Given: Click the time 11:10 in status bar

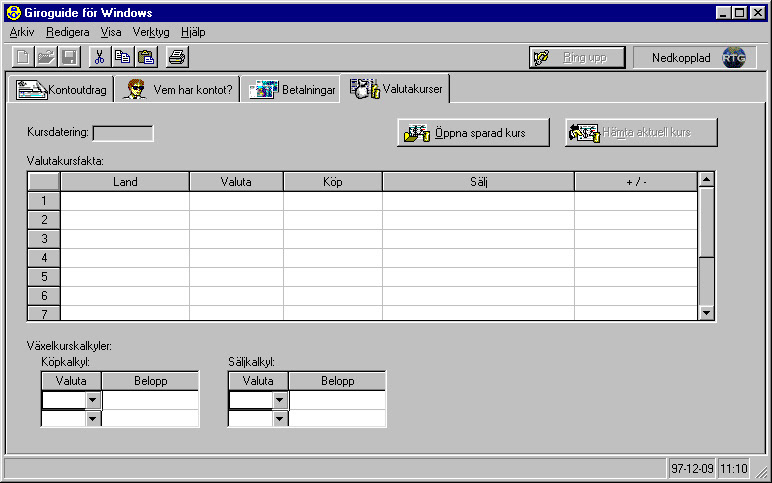Looking at the screenshot, I should (x=734, y=468).
